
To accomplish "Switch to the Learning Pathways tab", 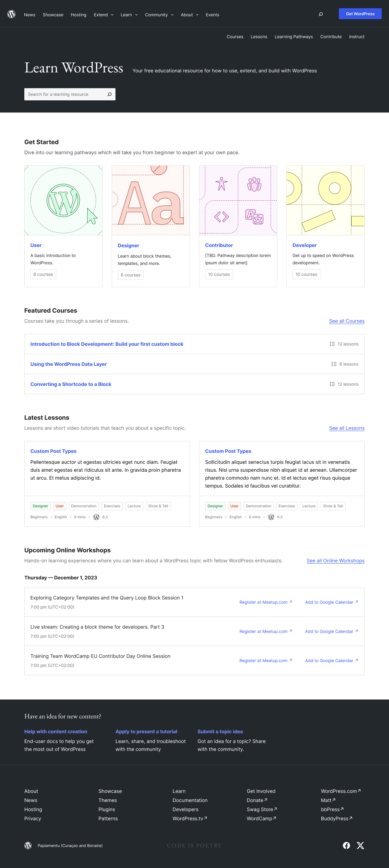I will (293, 36).
